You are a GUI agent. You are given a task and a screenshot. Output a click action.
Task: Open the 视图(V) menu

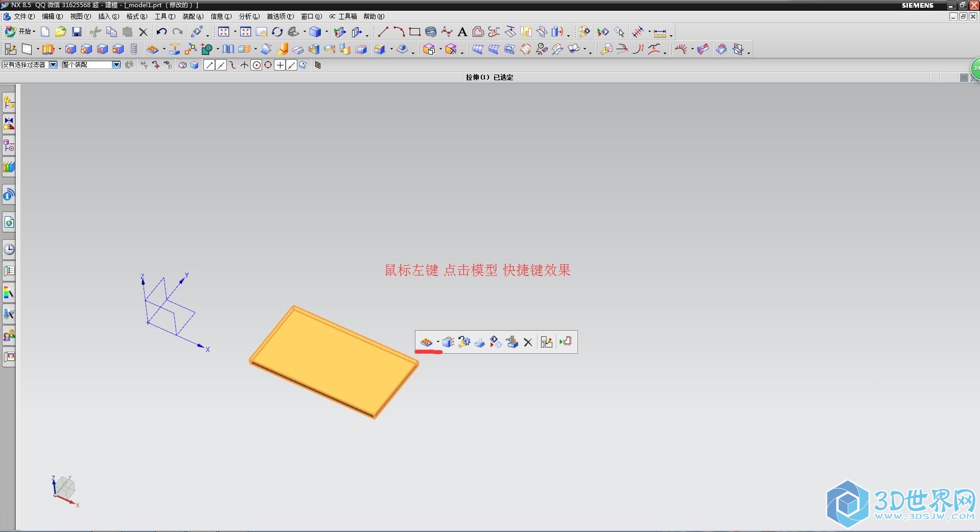tap(80, 16)
